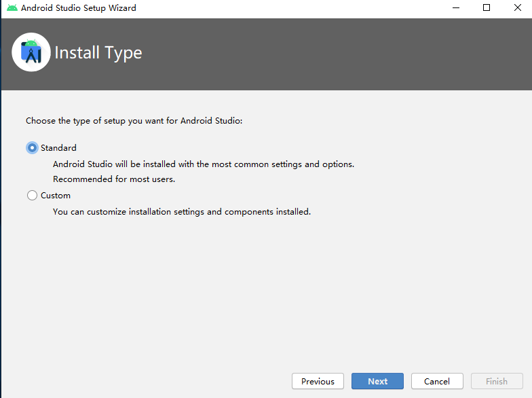Image resolution: width=532 pixels, height=398 pixels.
Task: Click the "Custom" option label
Action: 56,196
